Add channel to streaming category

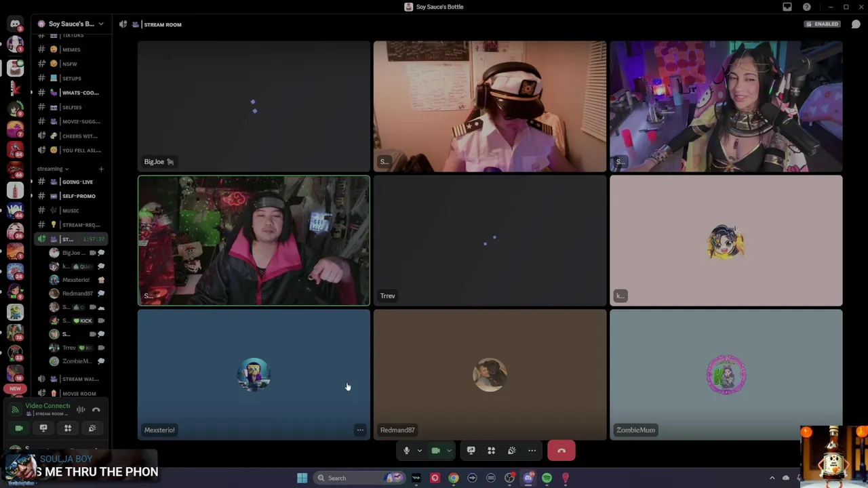(101, 169)
